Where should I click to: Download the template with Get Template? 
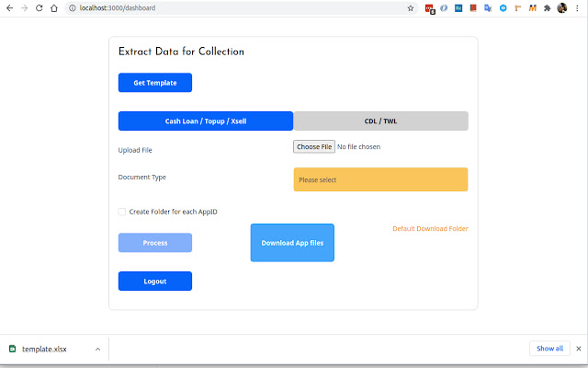[x=155, y=83]
